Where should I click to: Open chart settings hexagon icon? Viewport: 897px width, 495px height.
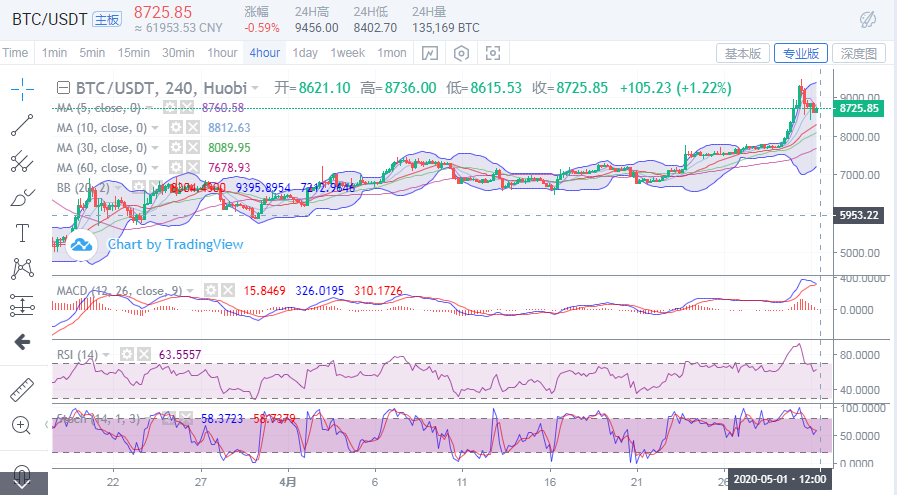(461, 53)
